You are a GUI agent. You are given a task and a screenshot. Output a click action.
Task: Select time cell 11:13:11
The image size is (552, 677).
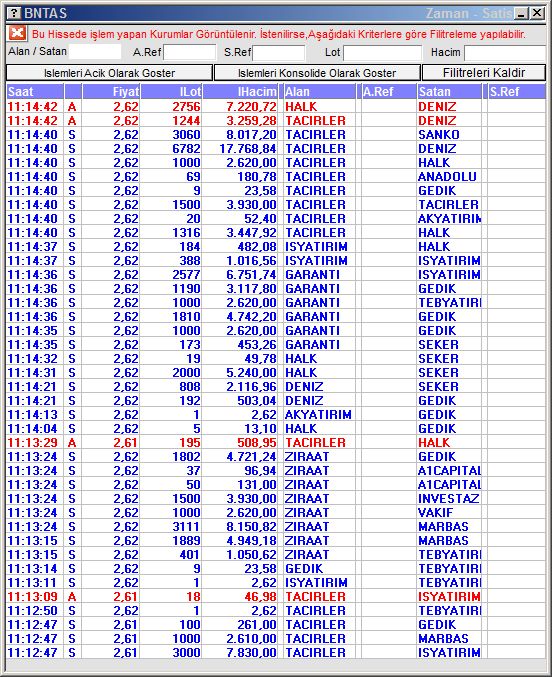coord(35,582)
